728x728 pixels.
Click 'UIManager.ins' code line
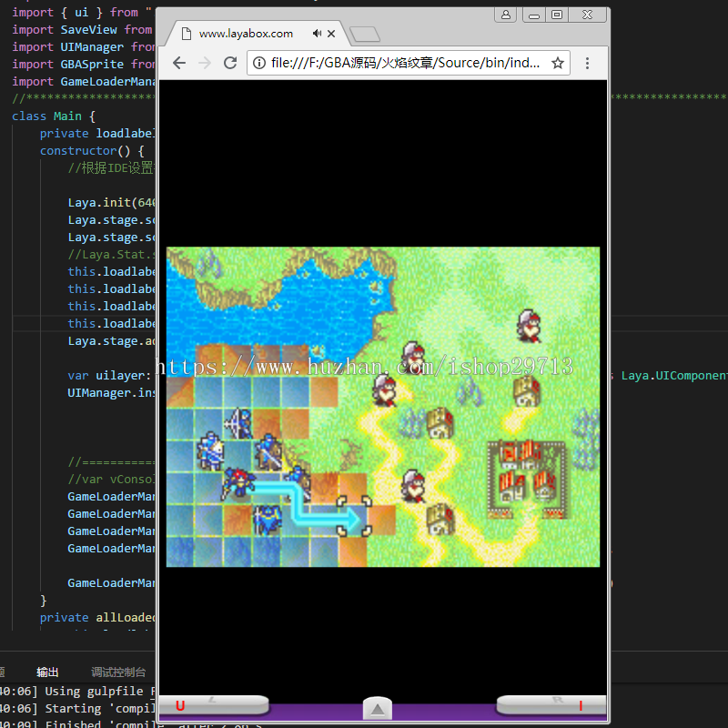click(110, 393)
